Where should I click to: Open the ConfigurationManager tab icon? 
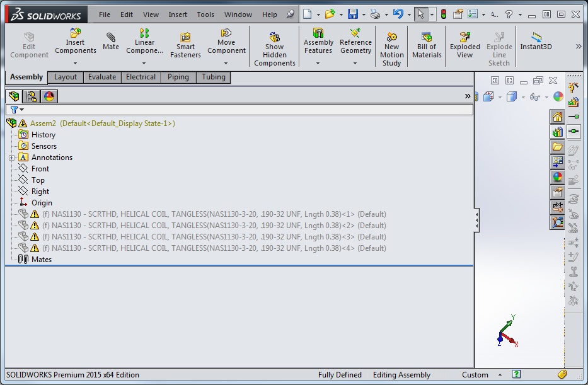(x=32, y=96)
